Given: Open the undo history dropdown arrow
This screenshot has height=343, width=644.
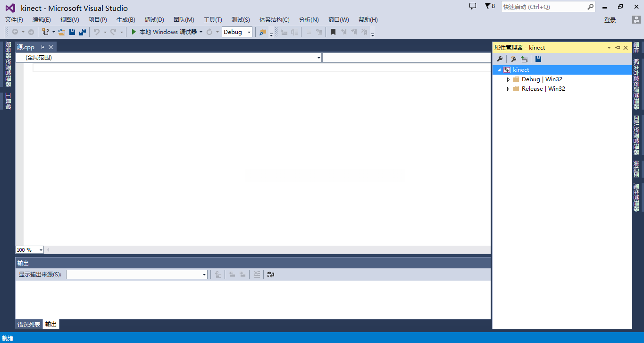Looking at the screenshot, I should [105, 32].
